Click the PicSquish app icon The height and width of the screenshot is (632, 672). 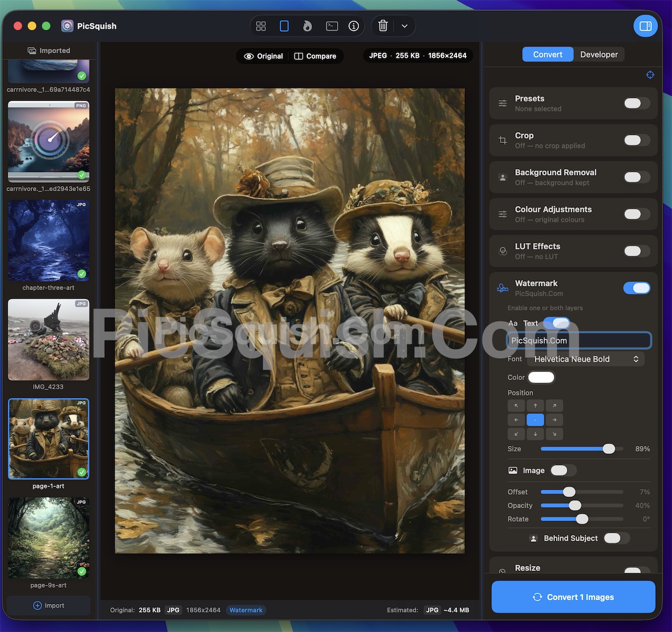[67, 26]
